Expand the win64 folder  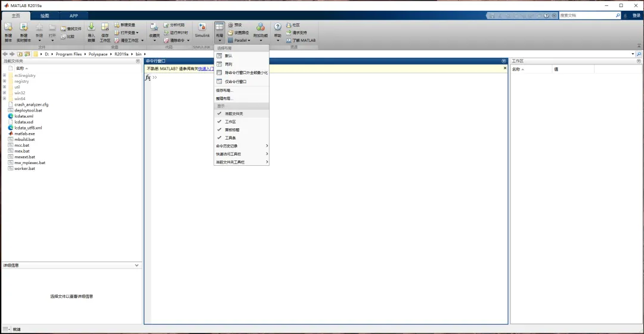(x=5, y=98)
